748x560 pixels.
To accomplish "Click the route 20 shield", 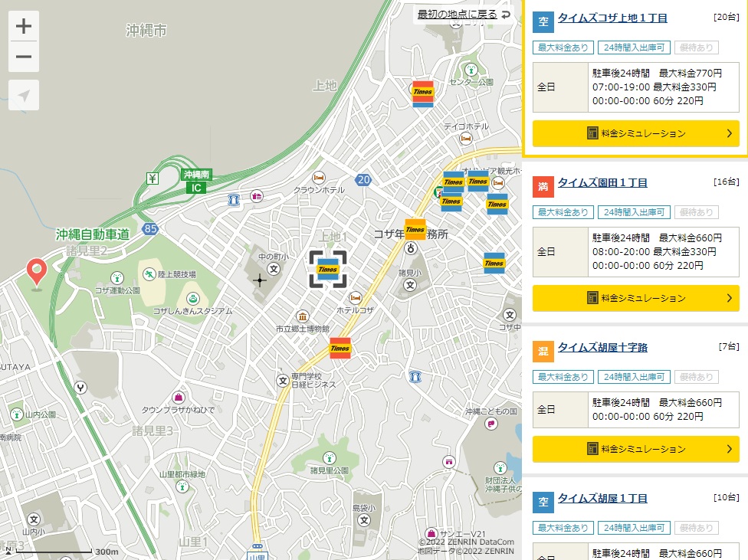I will [x=363, y=180].
